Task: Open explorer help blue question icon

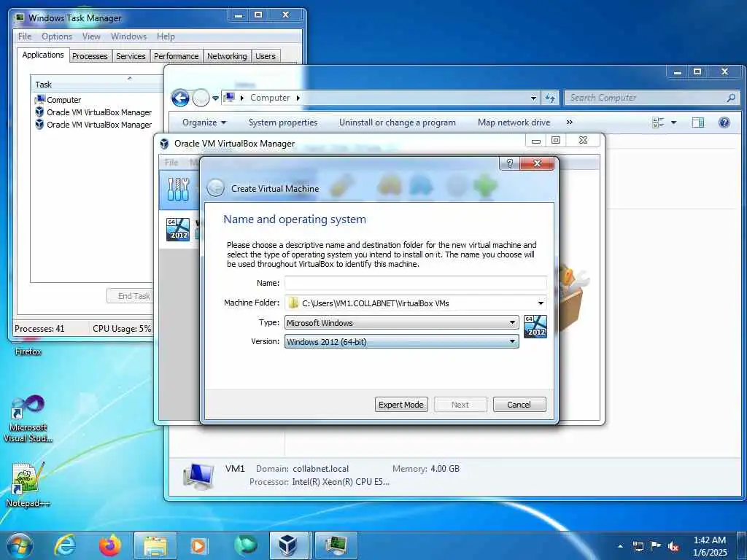Action: point(724,122)
